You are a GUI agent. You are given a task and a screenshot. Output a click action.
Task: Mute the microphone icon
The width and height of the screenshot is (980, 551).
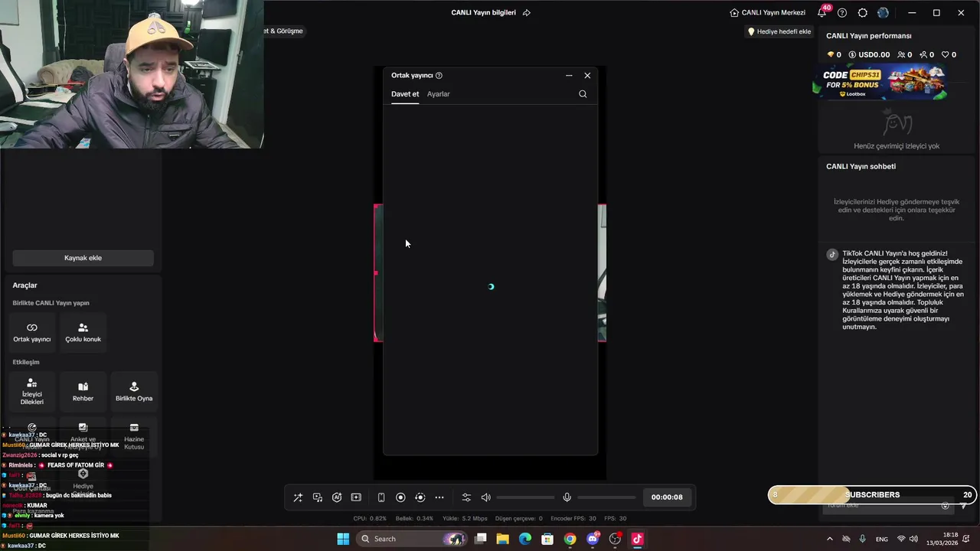[567, 497]
